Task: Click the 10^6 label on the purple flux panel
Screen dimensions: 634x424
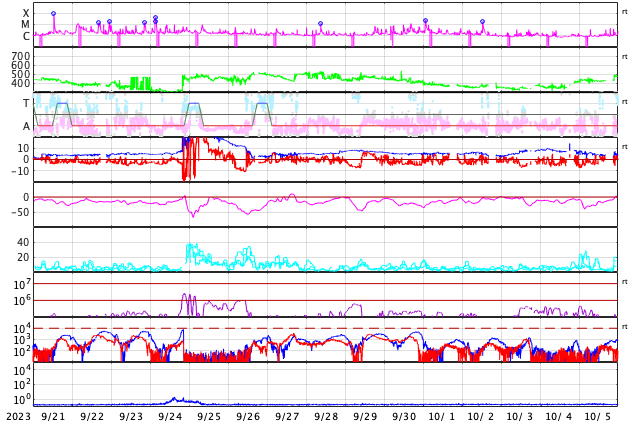Action: point(22,301)
